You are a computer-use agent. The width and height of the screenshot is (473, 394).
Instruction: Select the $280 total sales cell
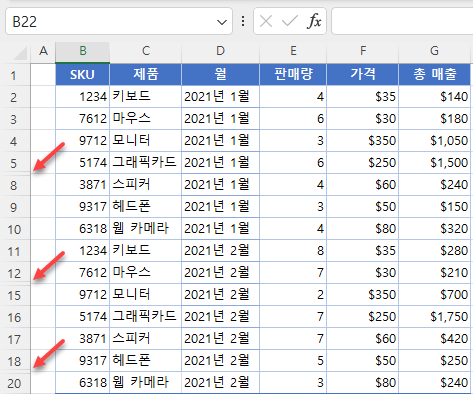point(434,251)
